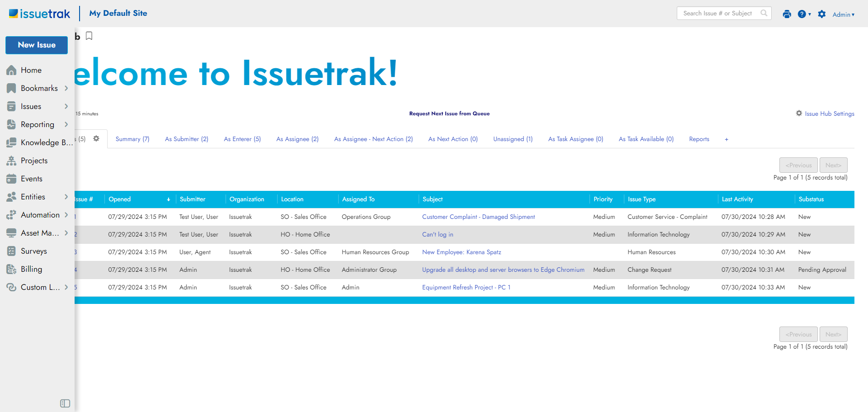Click the bottom <Previous pagination button
The height and width of the screenshot is (412, 868).
(x=798, y=334)
